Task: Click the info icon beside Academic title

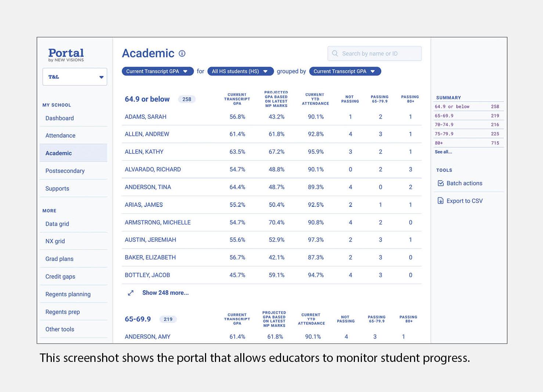Action: (x=182, y=54)
